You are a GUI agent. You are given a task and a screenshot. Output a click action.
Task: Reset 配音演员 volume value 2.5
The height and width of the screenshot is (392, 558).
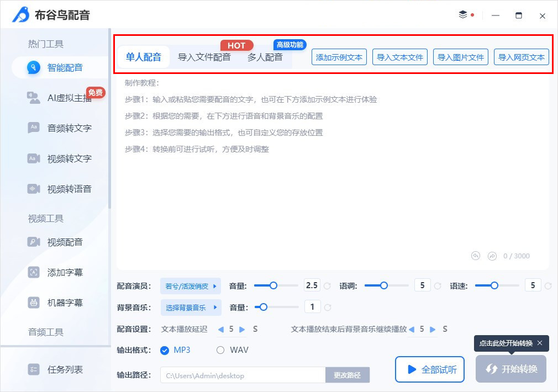click(x=327, y=286)
